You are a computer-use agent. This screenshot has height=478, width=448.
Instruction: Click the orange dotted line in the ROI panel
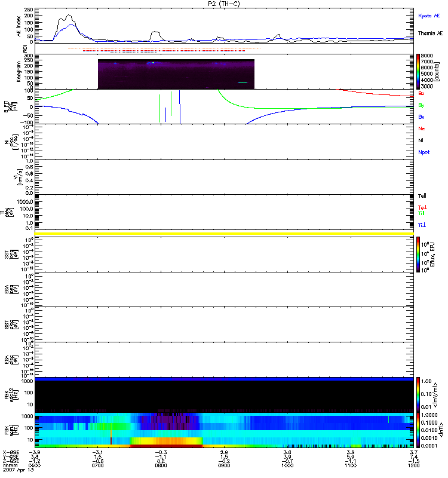click(164, 48)
